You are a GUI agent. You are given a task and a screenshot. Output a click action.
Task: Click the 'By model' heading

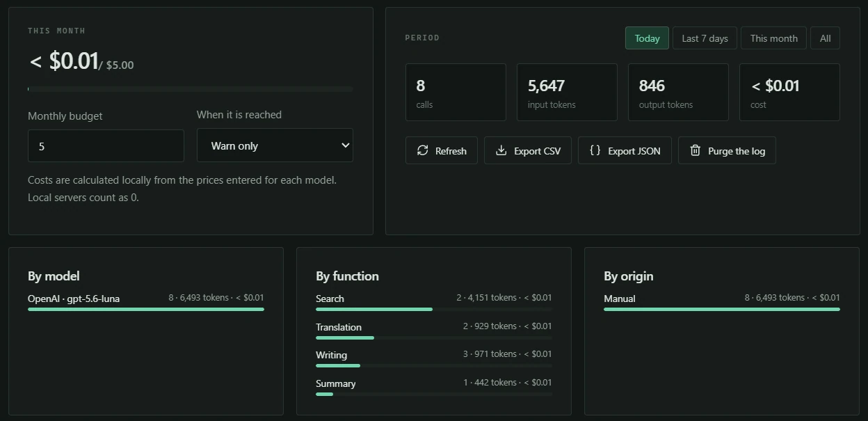pos(54,276)
